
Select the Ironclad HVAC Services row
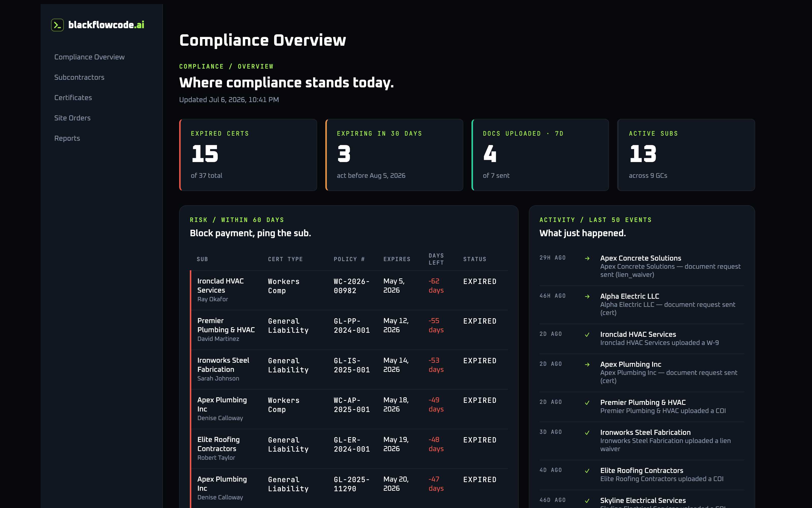pyautogui.click(x=349, y=290)
